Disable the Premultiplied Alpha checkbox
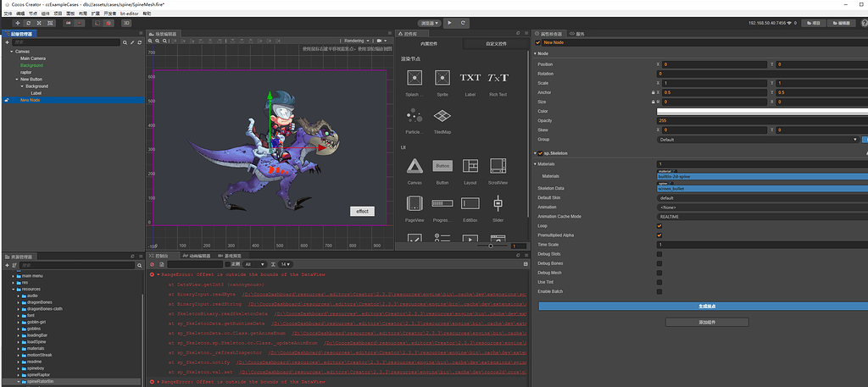Image resolution: width=868 pixels, height=387 pixels. 659,235
